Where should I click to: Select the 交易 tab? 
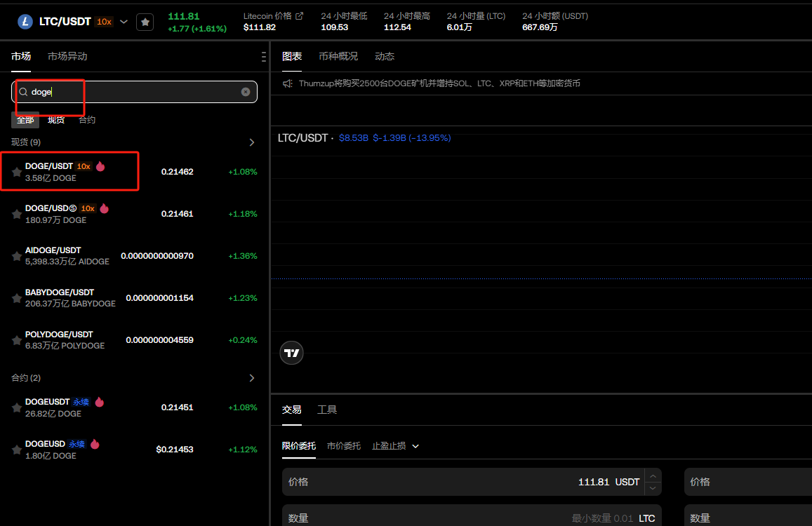click(291, 410)
